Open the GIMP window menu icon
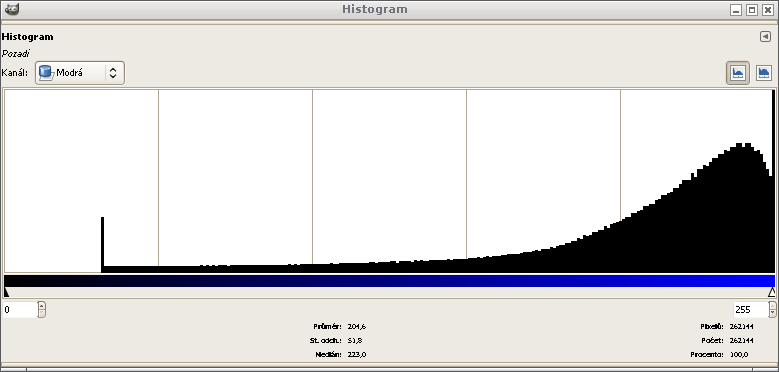 point(11,9)
